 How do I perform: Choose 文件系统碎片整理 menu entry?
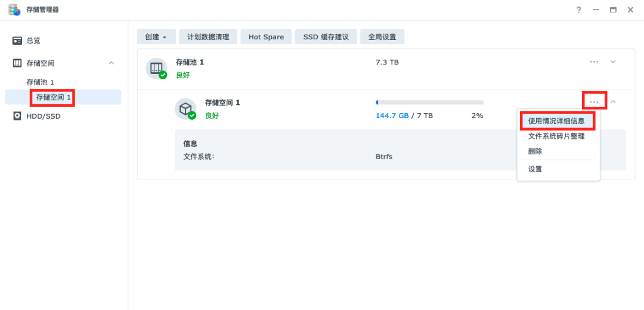point(556,136)
